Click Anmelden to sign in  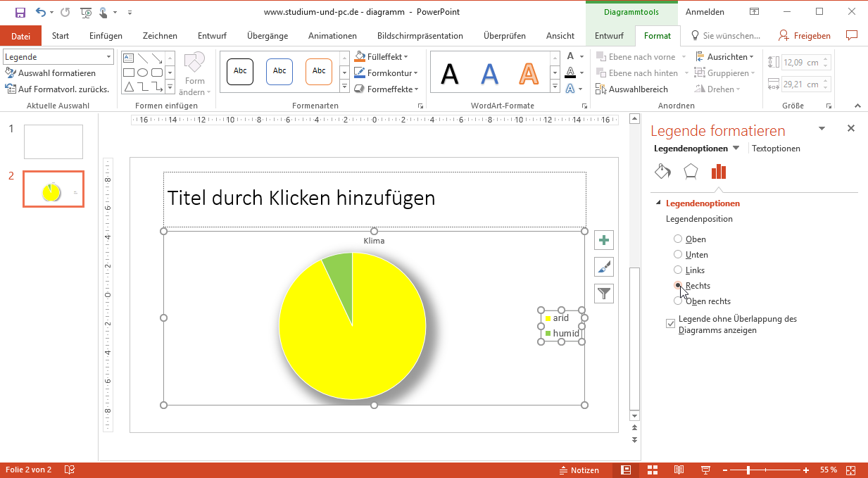705,12
